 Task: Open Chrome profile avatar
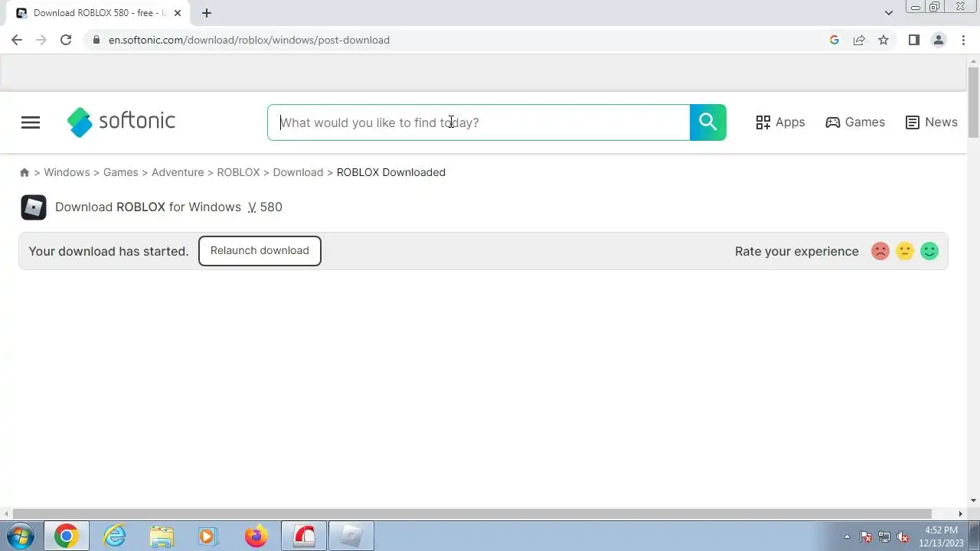point(938,40)
